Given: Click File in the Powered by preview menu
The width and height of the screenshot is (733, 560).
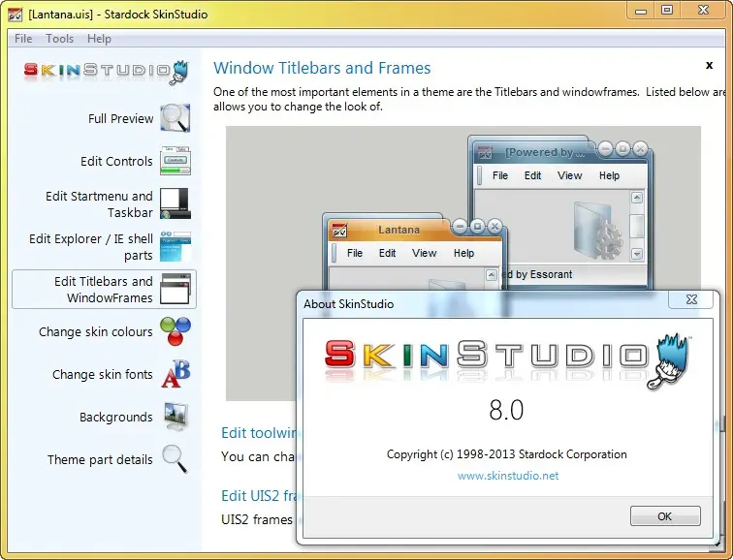Looking at the screenshot, I should [500, 175].
